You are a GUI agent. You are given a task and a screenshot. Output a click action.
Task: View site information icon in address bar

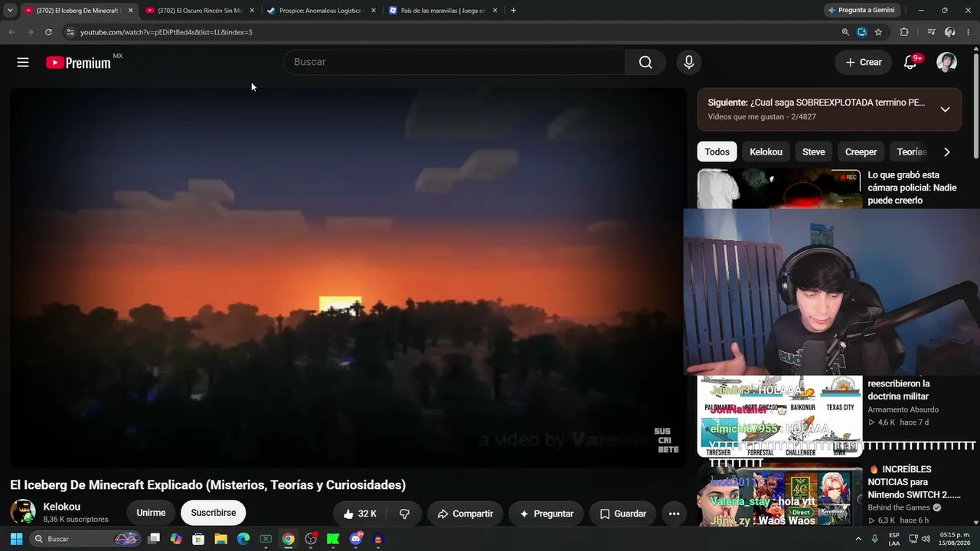[70, 32]
